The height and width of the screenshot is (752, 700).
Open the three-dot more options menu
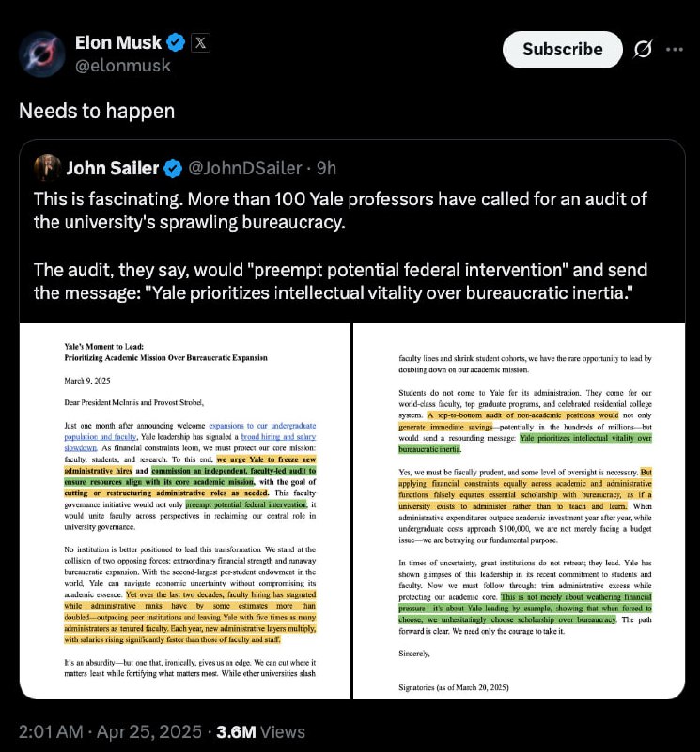[x=675, y=50]
